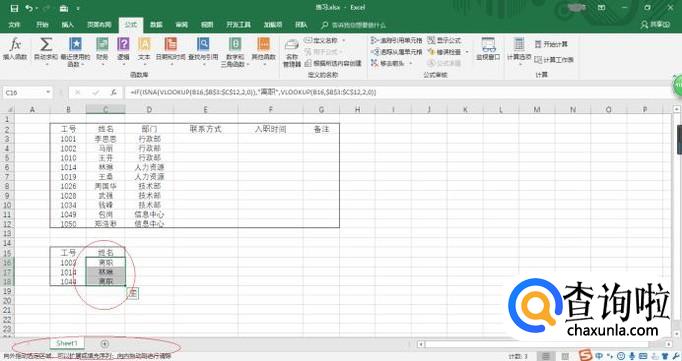Screen dimensions: 682x361
Task: Click Remove Arrows (移去箭头)
Action: [388, 63]
